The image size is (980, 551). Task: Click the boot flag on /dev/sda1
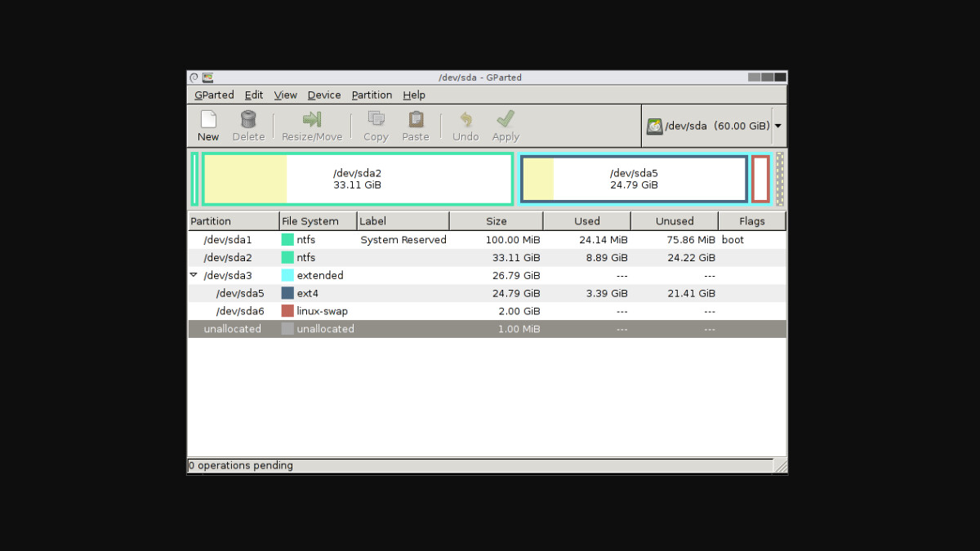[733, 240]
